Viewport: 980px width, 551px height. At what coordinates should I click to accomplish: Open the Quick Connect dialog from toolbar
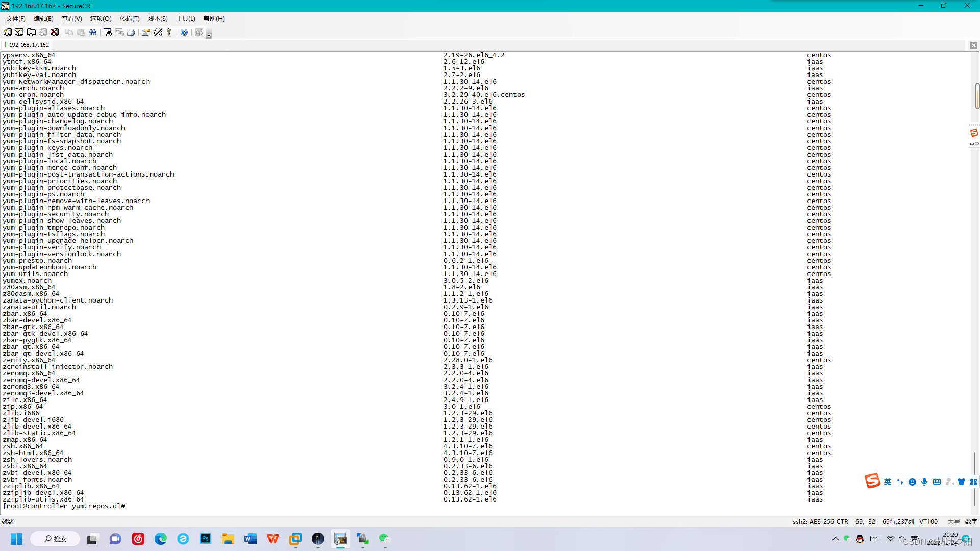[x=19, y=32]
